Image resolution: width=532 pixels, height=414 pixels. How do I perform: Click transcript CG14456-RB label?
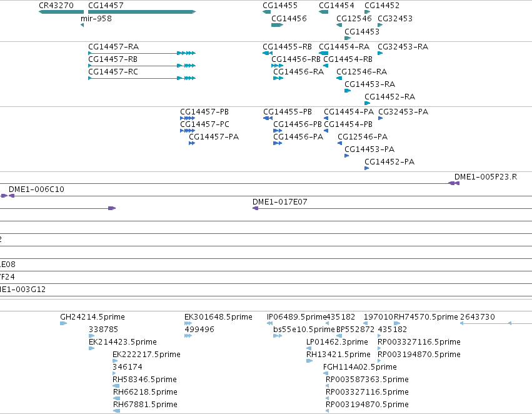pyautogui.click(x=296, y=59)
